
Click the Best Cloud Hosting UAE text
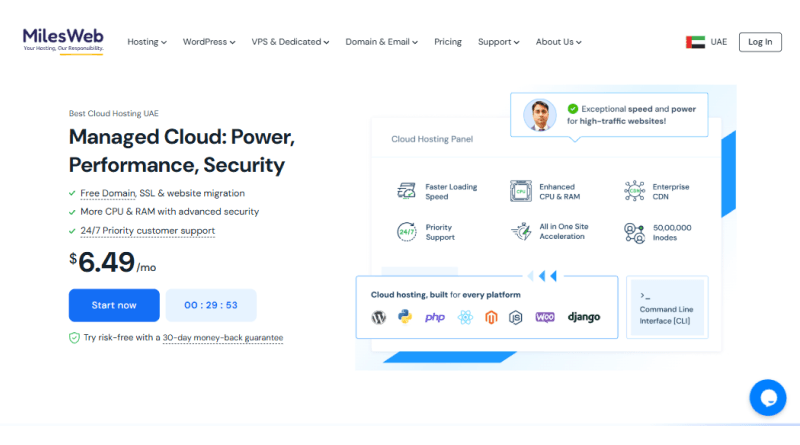pos(114,113)
